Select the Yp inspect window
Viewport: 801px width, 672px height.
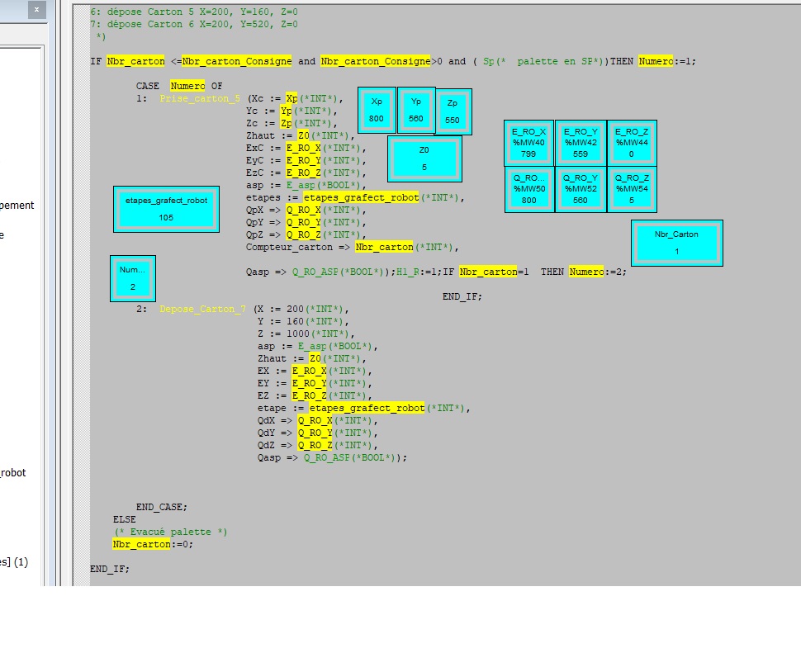416,110
